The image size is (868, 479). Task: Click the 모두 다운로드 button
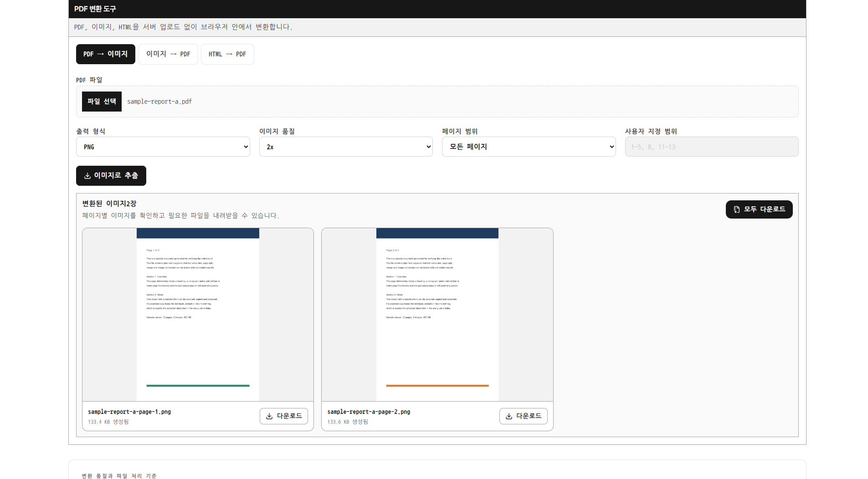[759, 209]
